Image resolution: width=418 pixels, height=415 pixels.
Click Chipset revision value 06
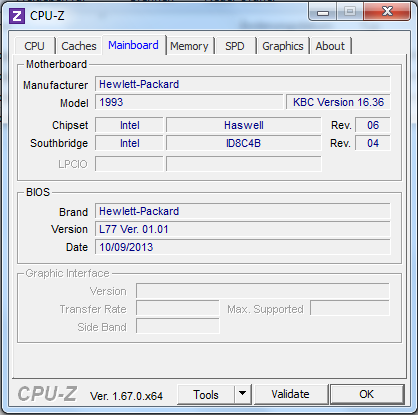(x=373, y=125)
